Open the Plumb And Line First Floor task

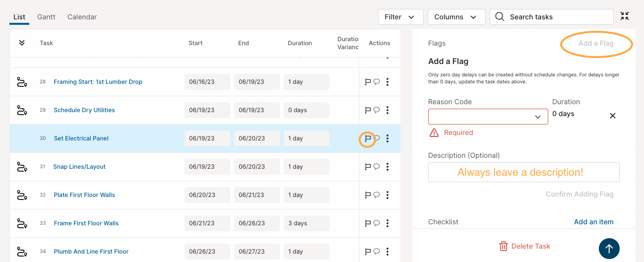click(x=91, y=252)
